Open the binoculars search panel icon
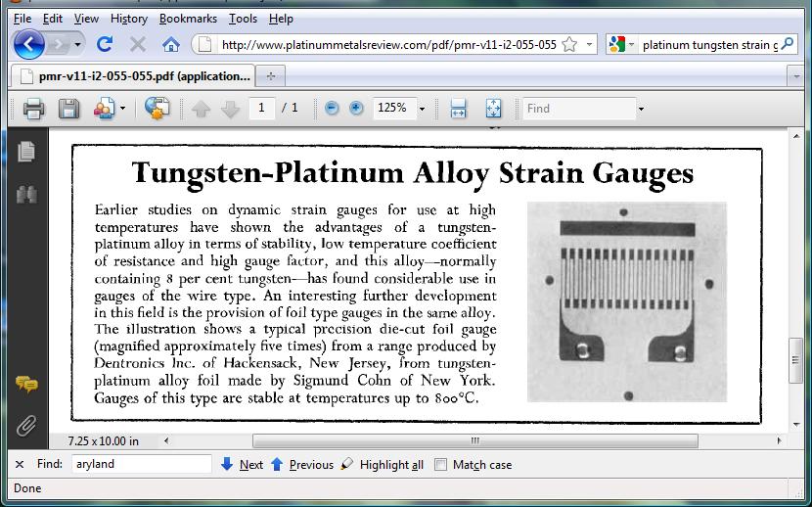Screen dimensions: 812x507 click(26, 194)
